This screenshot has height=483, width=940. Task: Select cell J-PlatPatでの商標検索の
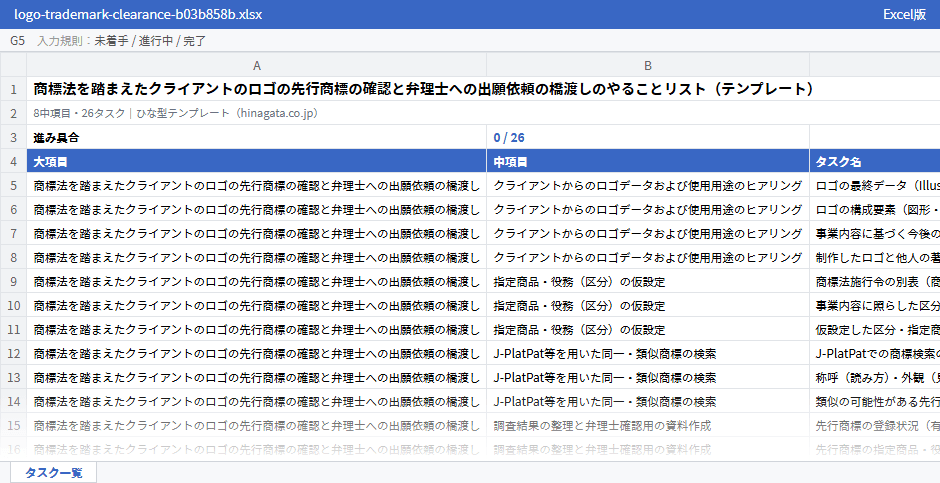pyautogui.click(x=875, y=353)
